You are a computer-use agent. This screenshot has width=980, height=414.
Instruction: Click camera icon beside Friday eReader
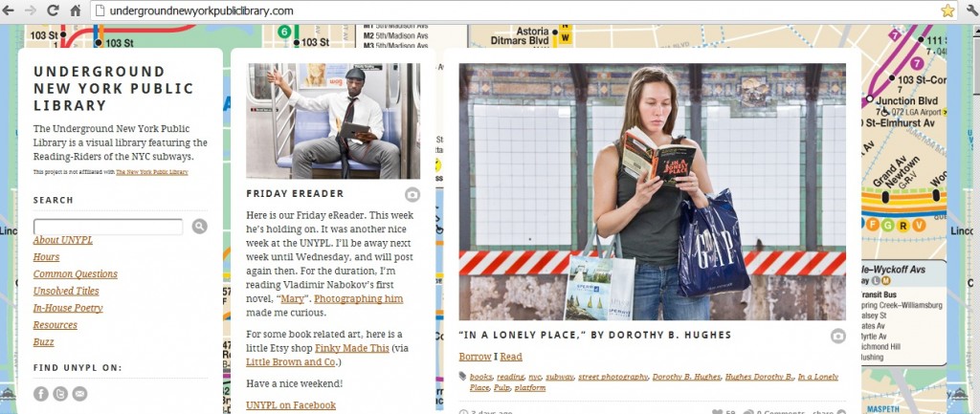pyautogui.click(x=412, y=194)
